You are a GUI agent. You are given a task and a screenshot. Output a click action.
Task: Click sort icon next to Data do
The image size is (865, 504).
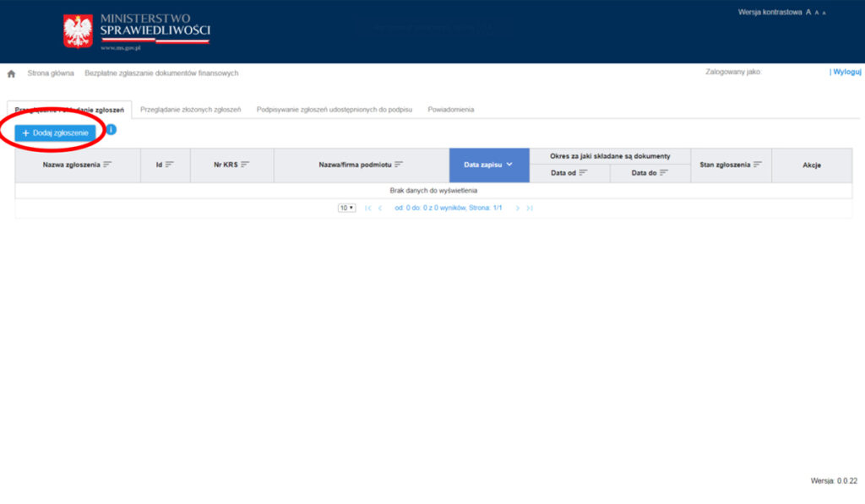[x=664, y=172]
